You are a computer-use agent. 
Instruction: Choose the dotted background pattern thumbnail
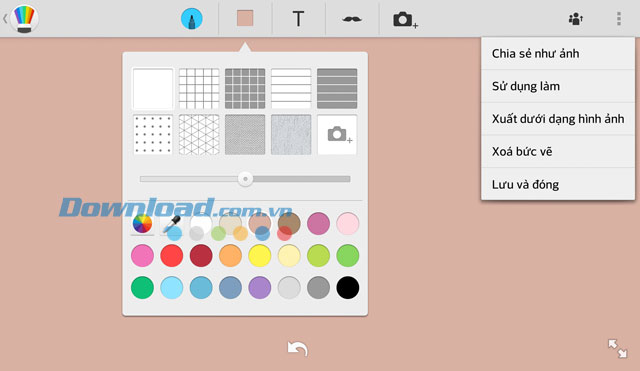pos(153,135)
